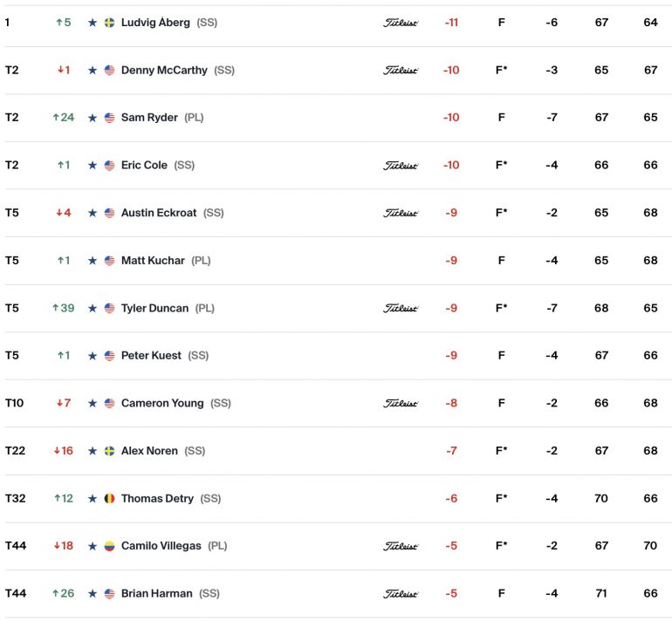Image resolution: width=672 pixels, height=621 pixels.
Task: Click Thomas Detry's T32 position
Action: [16, 499]
